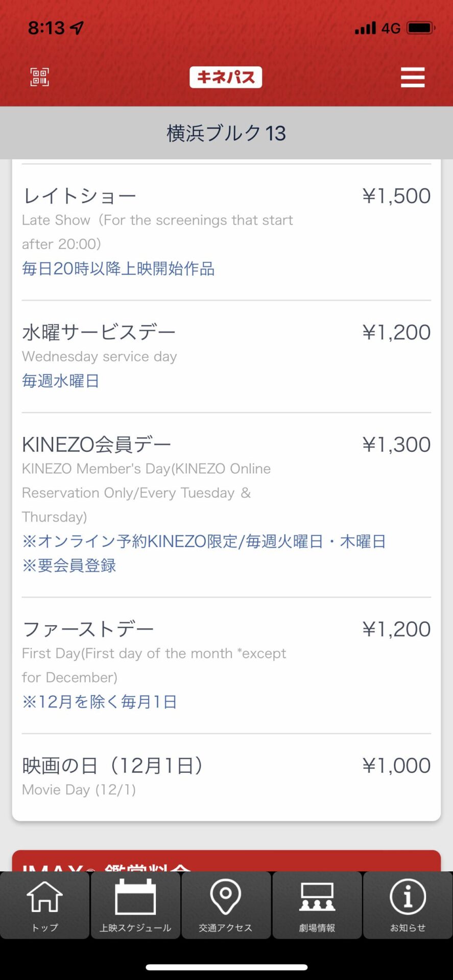The width and height of the screenshot is (453, 980).
Task: Tap the QR code scanner icon
Action: coord(40,78)
